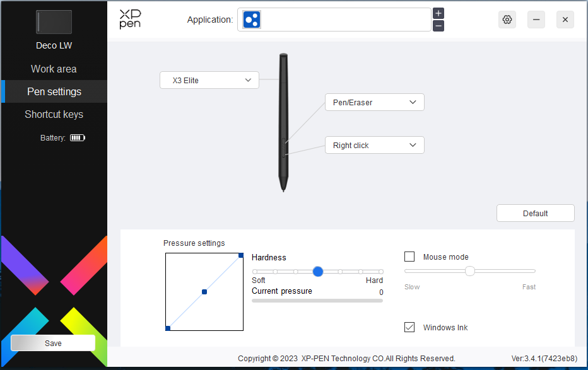Click the Deco LW tablet device icon
This screenshot has height=370, width=588.
click(x=54, y=22)
